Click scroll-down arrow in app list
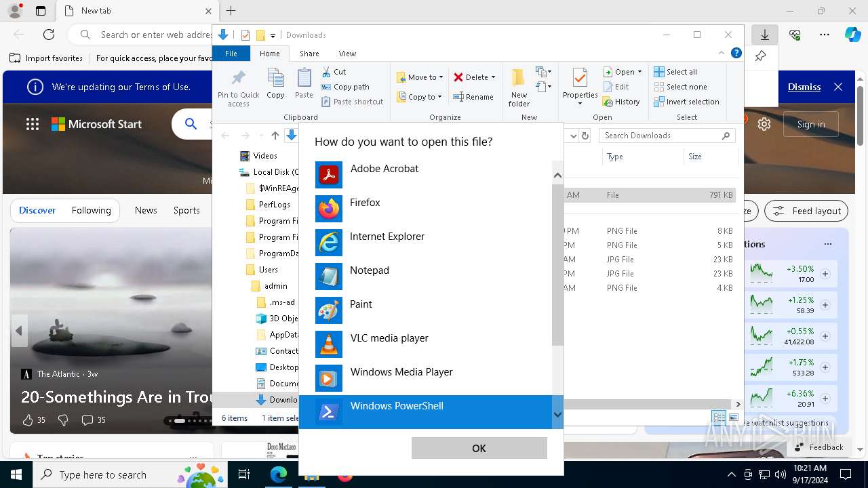The image size is (868, 488). (557, 414)
